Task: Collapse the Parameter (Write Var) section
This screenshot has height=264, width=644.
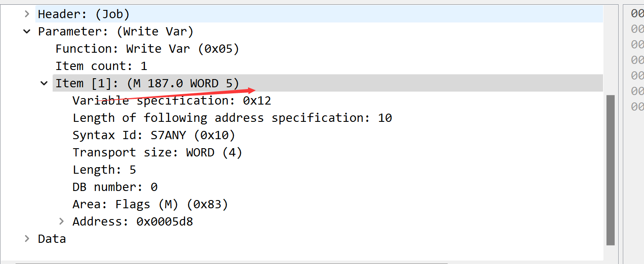Action: pos(27,32)
